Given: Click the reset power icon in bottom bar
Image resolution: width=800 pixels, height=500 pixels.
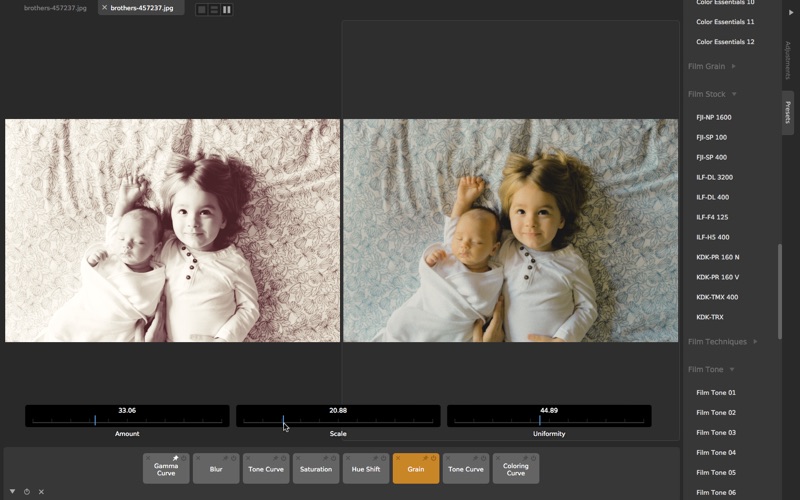Looking at the screenshot, I should tap(27, 492).
